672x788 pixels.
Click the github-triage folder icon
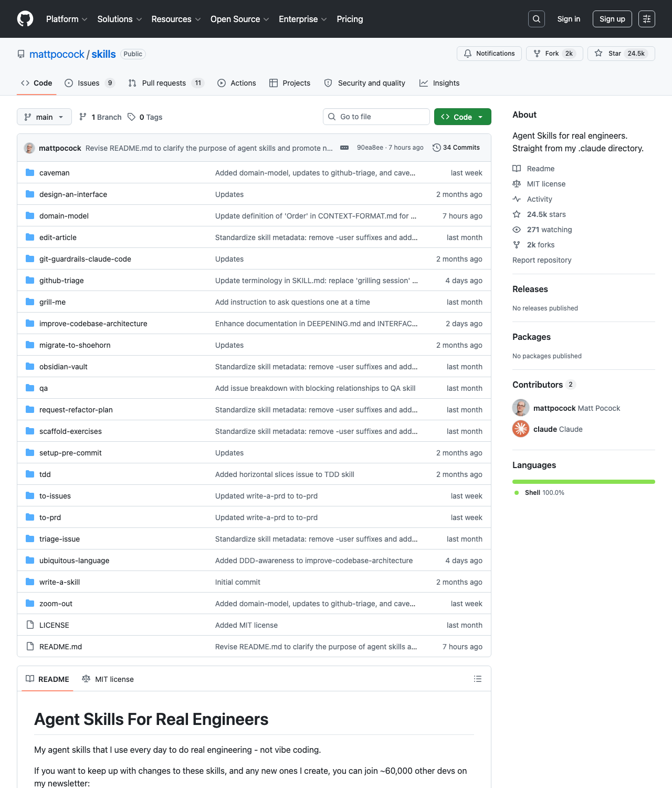click(30, 281)
